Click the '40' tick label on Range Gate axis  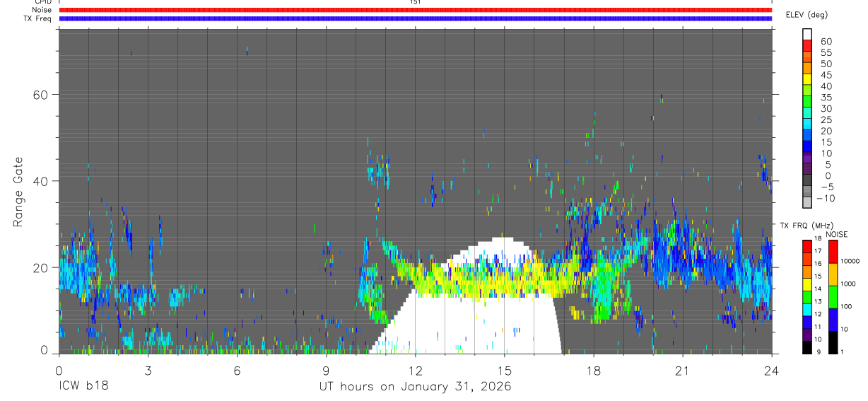click(39, 181)
